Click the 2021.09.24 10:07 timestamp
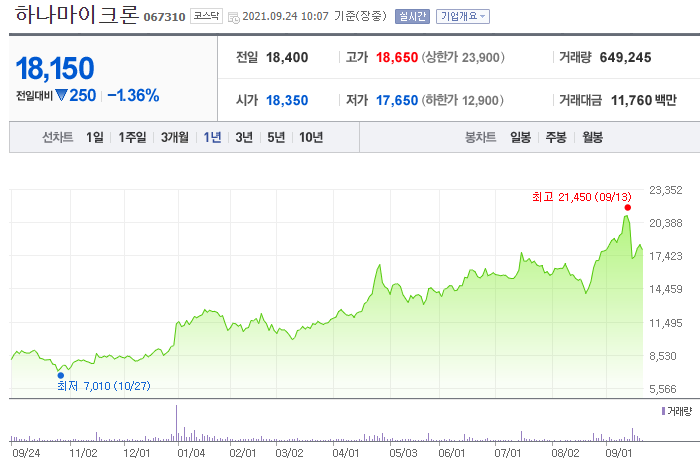The image size is (700, 462). click(285, 17)
